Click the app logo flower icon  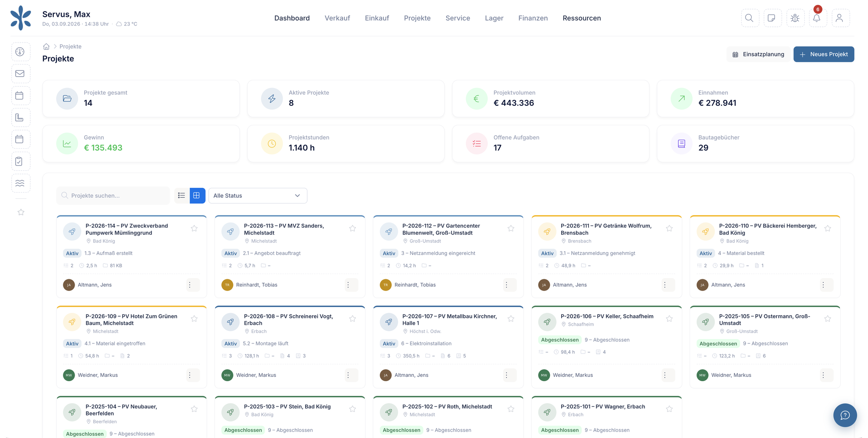tap(21, 18)
